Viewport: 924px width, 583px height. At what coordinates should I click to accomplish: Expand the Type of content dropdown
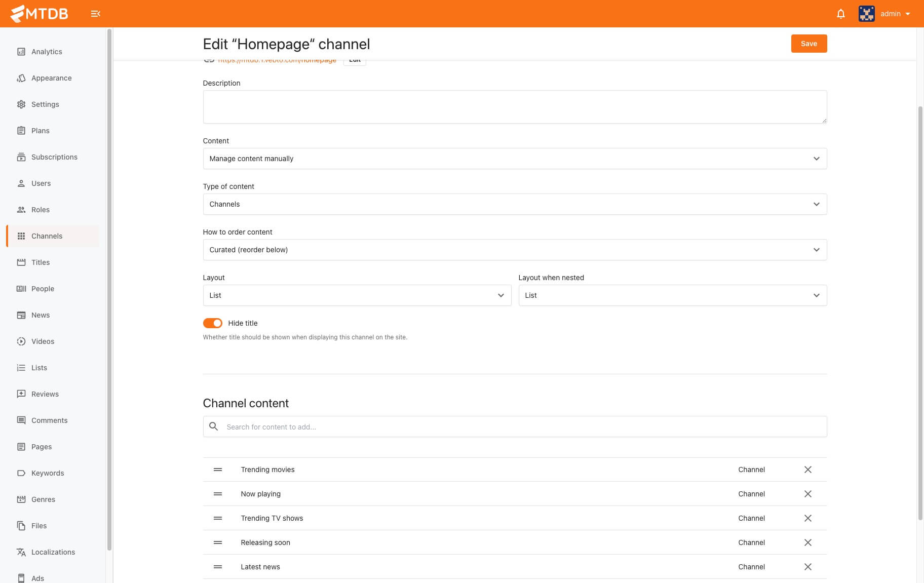[514, 204]
